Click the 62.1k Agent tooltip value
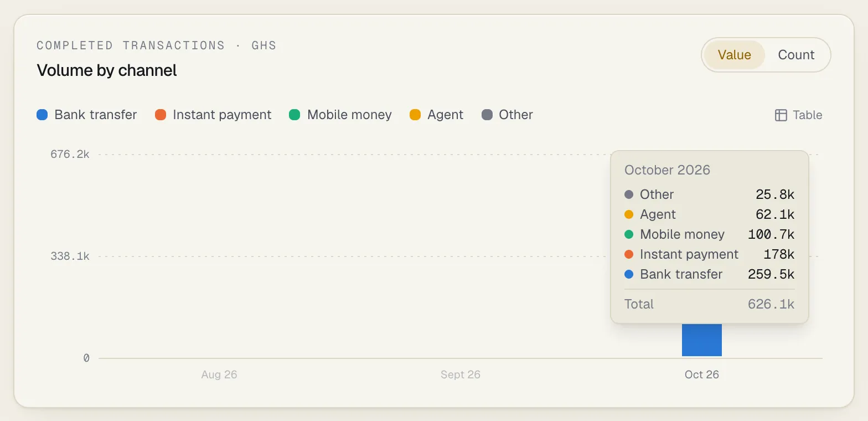The height and width of the screenshot is (421, 868). [x=775, y=214]
